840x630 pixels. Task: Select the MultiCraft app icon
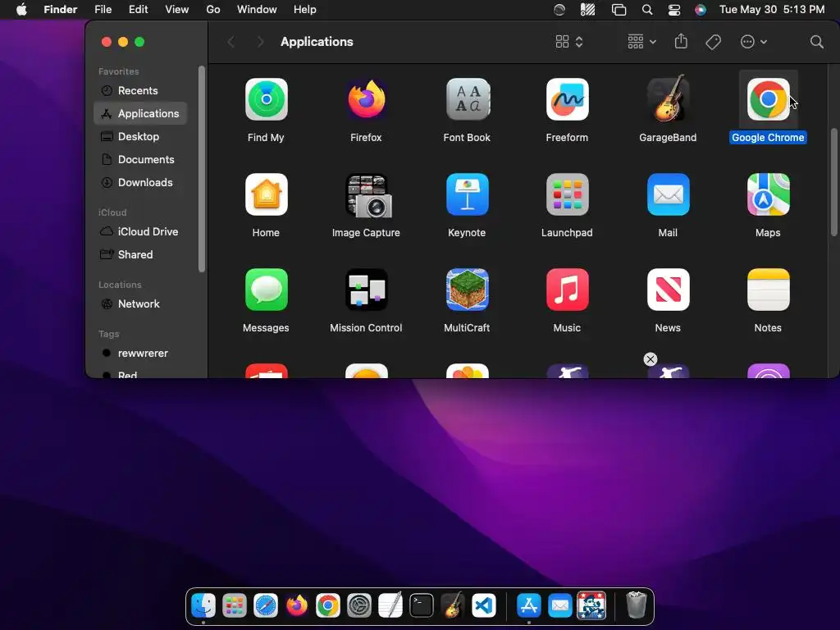tap(467, 290)
